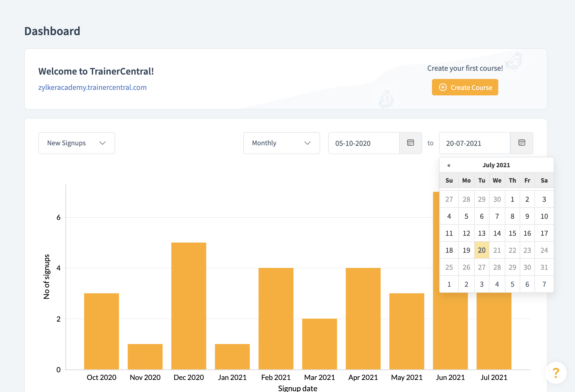Screen dimensions: 575x392
Task: Select July 1 in the calendar
Action: [512, 199]
